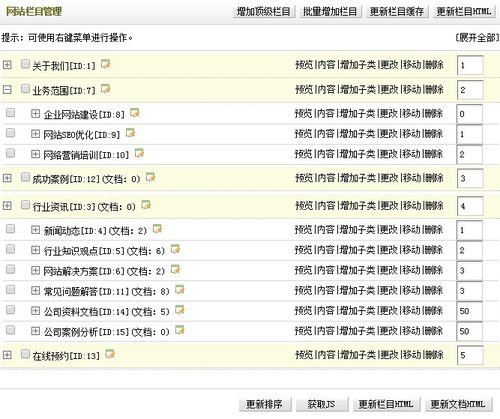Click the edit icon beside 成功案例[ID:12]
This screenshot has width=500, height=419.
tap(151, 177)
